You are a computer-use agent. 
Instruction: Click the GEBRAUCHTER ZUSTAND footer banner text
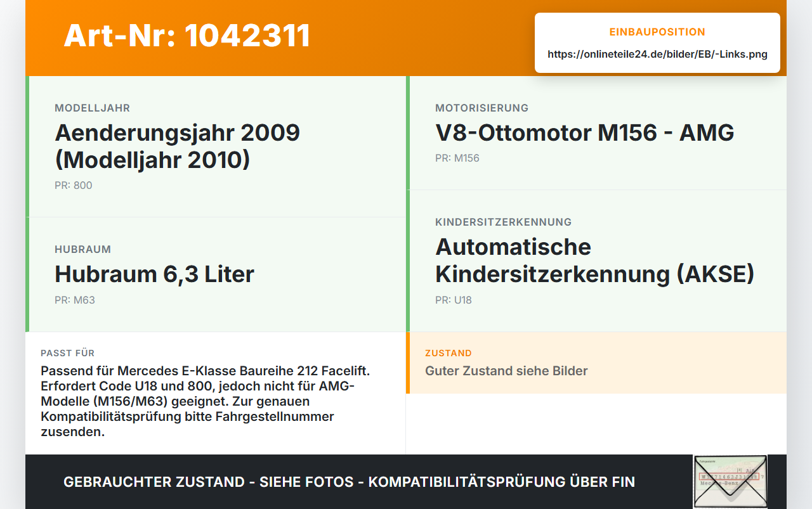click(x=349, y=482)
